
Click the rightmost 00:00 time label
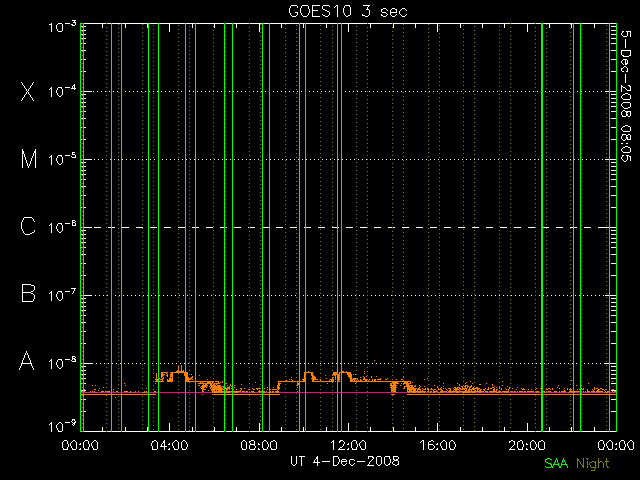click(616, 445)
